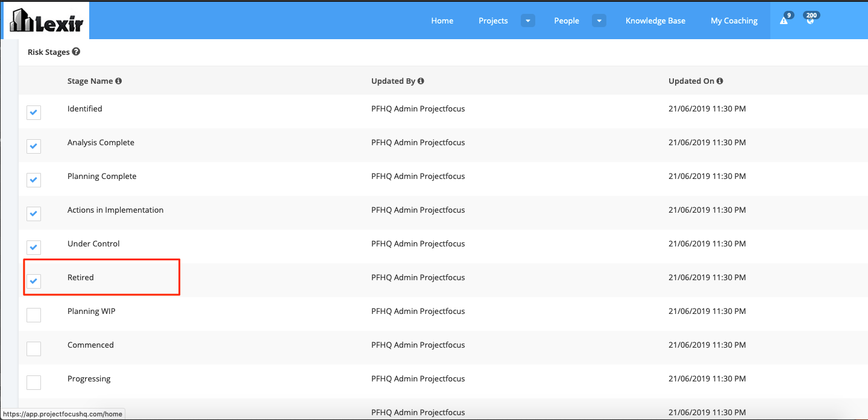The width and height of the screenshot is (868, 420).
Task: Select the Under Control stage name
Action: pyautogui.click(x=93, y=243)
